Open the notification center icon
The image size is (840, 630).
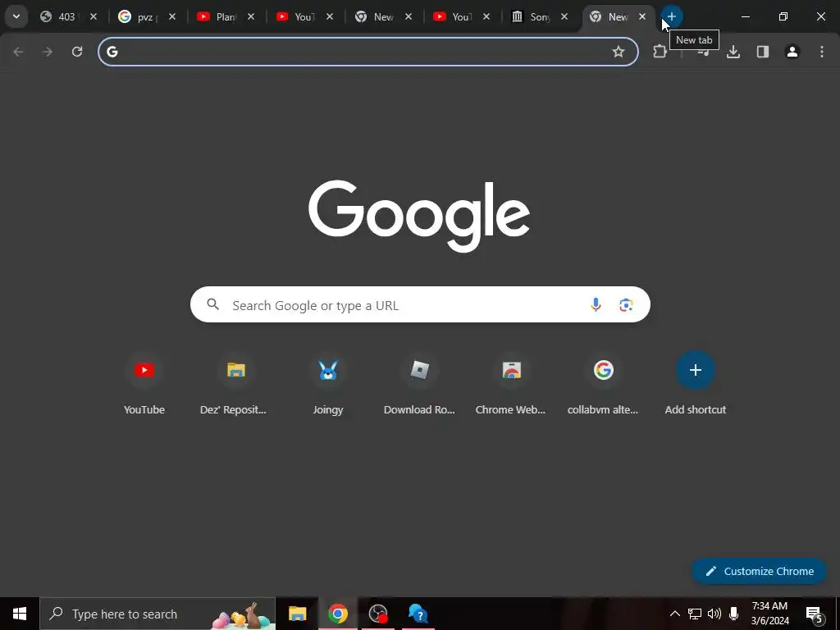click(x=815, y=614)
